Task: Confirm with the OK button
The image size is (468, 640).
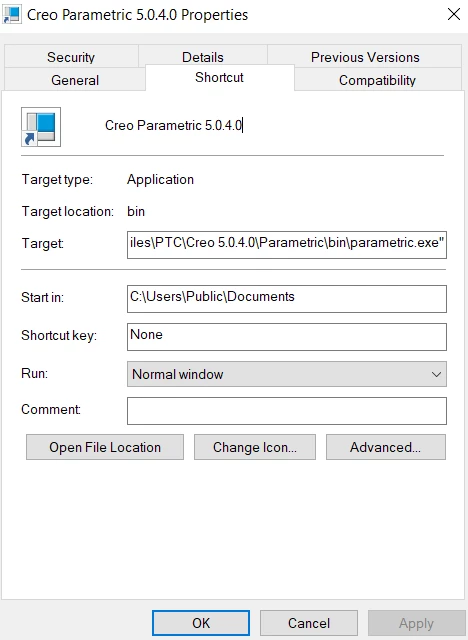Action: point(201,623)
